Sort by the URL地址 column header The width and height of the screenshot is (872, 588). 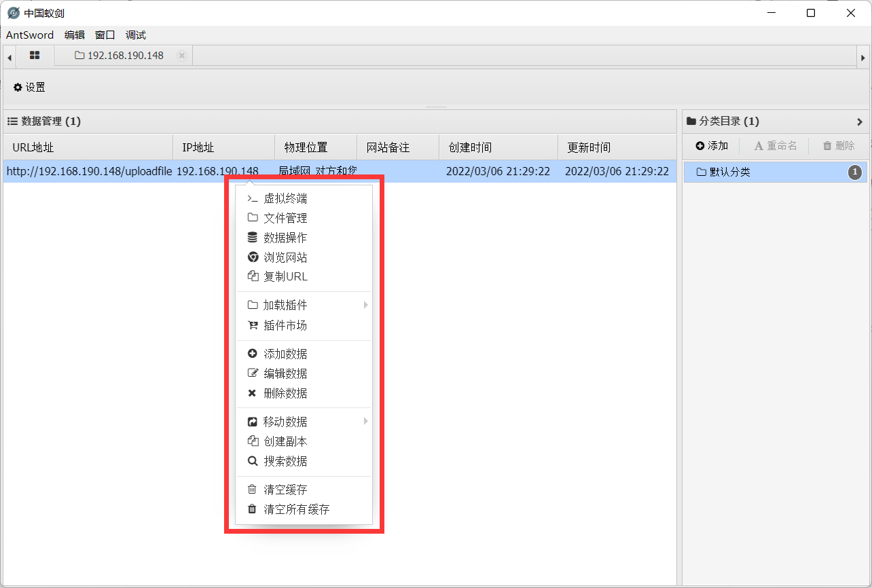tap(88, 147)
